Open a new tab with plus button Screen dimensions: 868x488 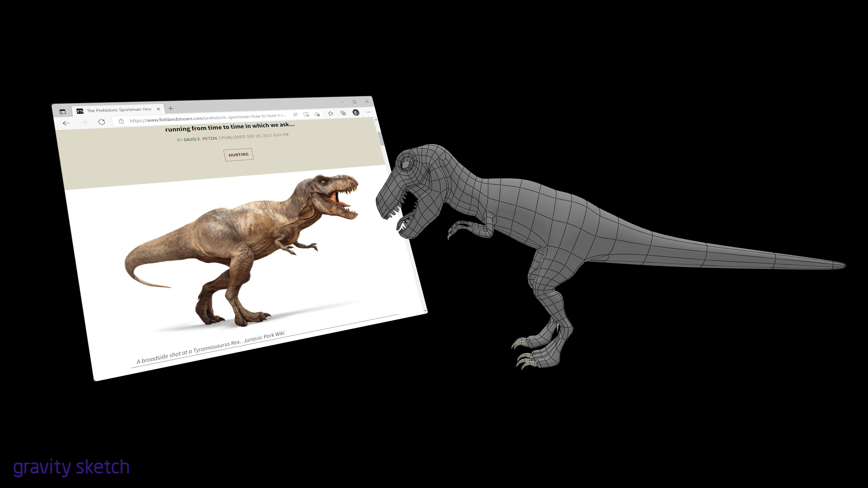point(170,108)
